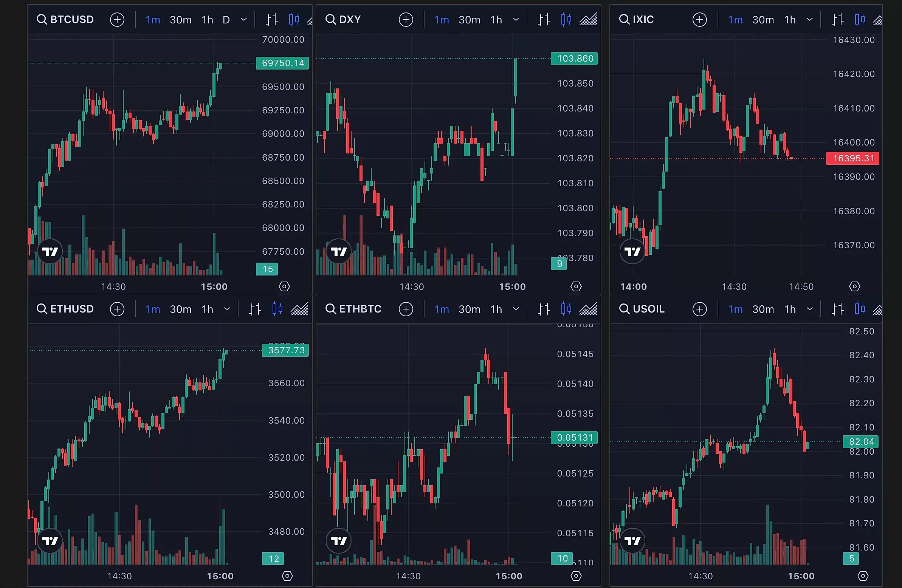Expand the interval dropdown in the BTCUSD toolbar
This screenshot has height=588, width=902.
point(244,19)
